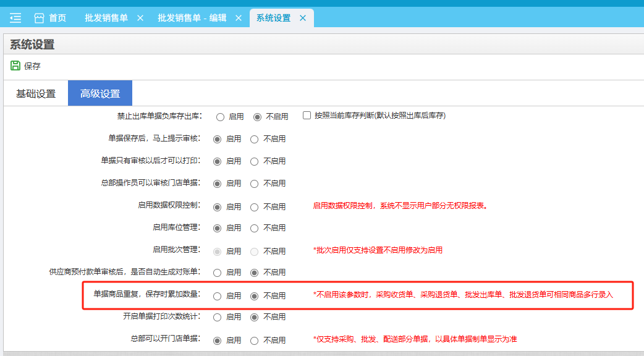Viewport: 644px width, 356px height.
Task: Click the 启用库位管理 label
Action: pos(177,227)
